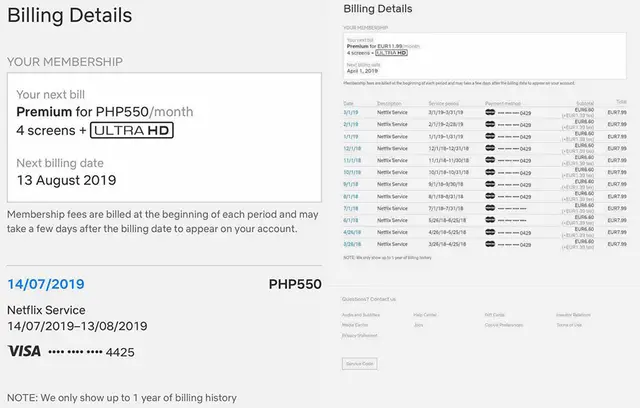Screen dimensions: 640x408
Task: Click the Mastercard icon in 12/1/18 row
Action: [491, 148]
